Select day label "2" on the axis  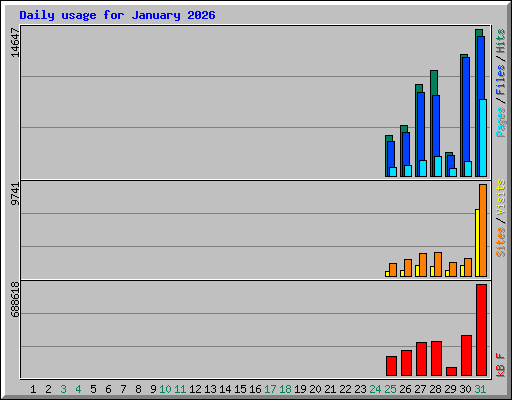(48, 389)
